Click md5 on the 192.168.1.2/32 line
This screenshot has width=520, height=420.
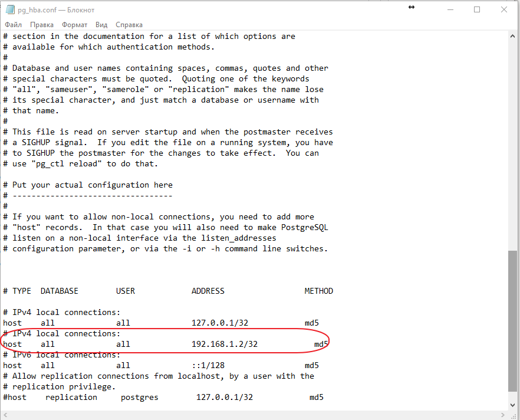pos(321,344)
